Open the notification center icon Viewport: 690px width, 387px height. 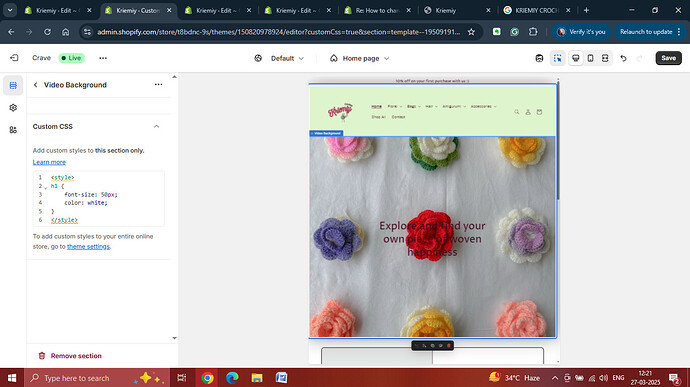(674, 378)
